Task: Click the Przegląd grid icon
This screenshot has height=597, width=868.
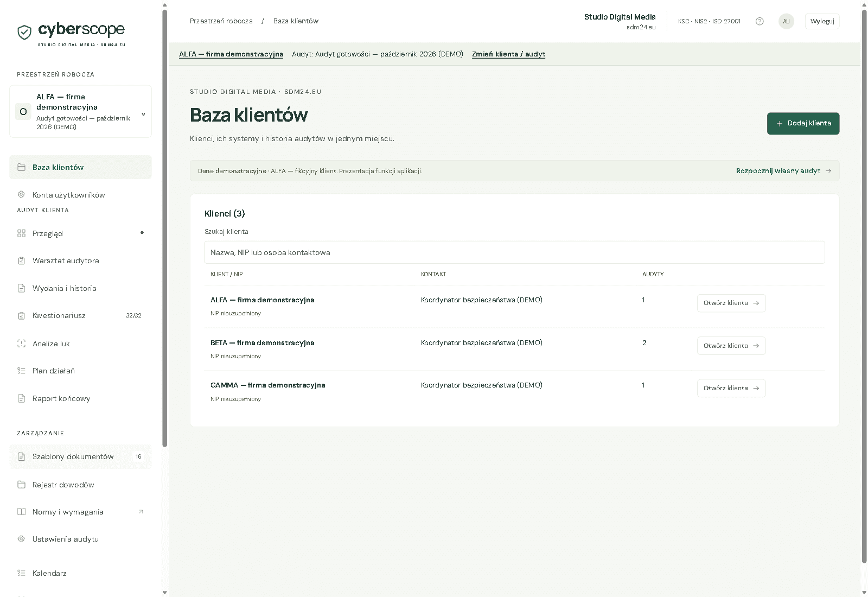Action: pyautogui.click(x=21, y=233)
